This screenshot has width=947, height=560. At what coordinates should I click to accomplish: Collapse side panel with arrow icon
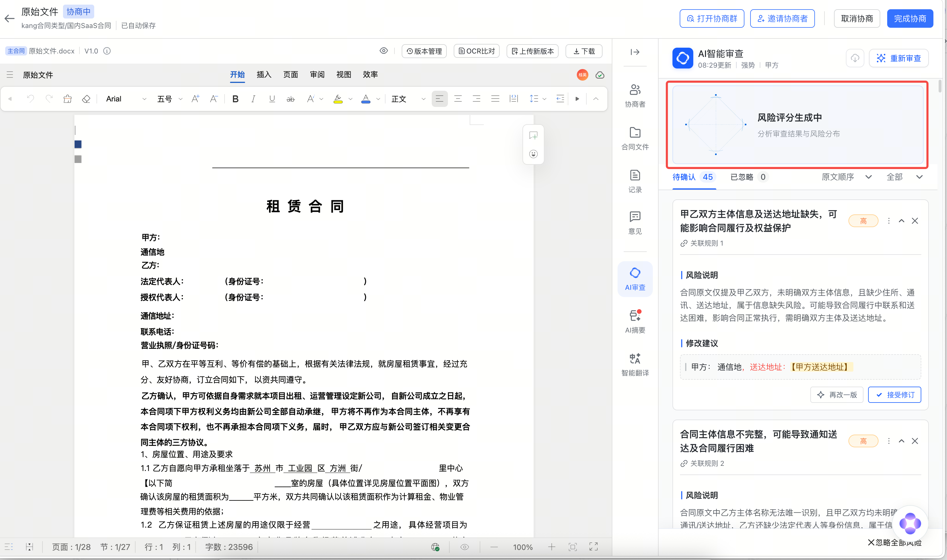(635, 52)
